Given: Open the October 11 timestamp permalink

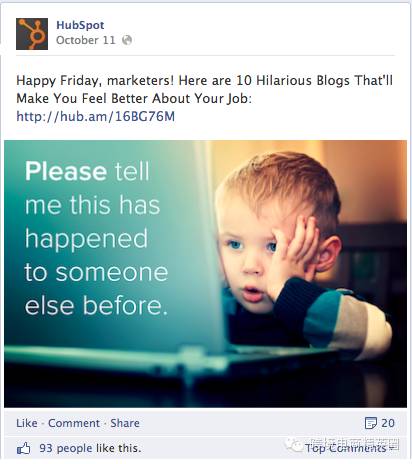Looking at the screenshot, I should point(86,40).
